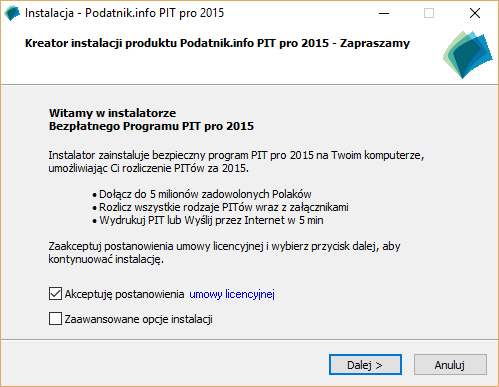Click the window title 'Instalacja - Podatnik.info PIT pro 2015'
The image size is (499, 387).
coord(125,13)
